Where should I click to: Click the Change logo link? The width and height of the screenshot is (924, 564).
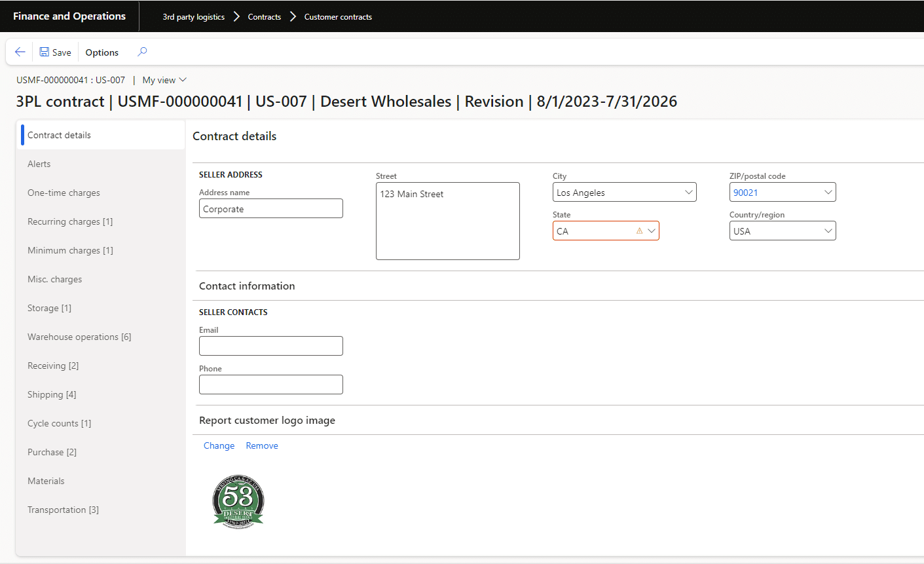[x=219, y=445]
